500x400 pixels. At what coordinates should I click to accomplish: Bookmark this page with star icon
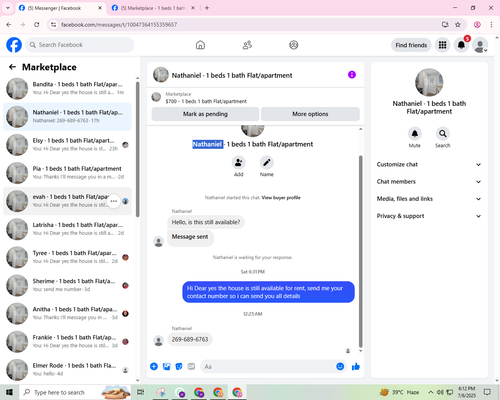(458, 25)
